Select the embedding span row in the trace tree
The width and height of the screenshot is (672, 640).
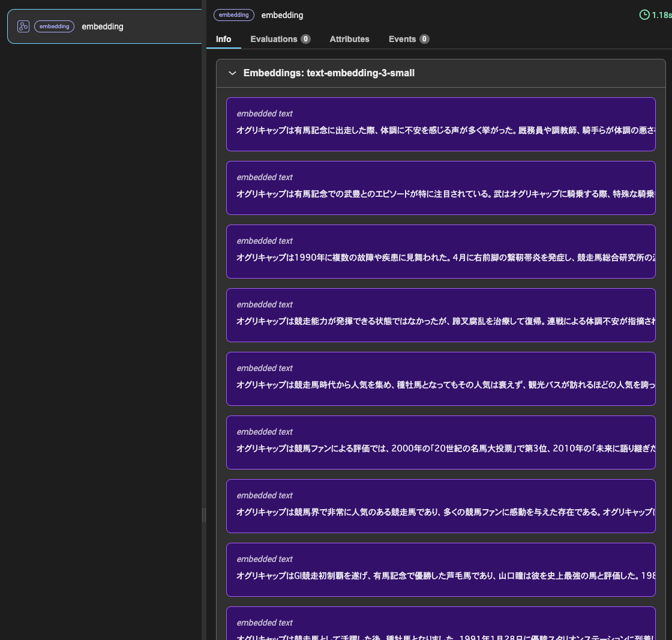[x=104, y=26]
